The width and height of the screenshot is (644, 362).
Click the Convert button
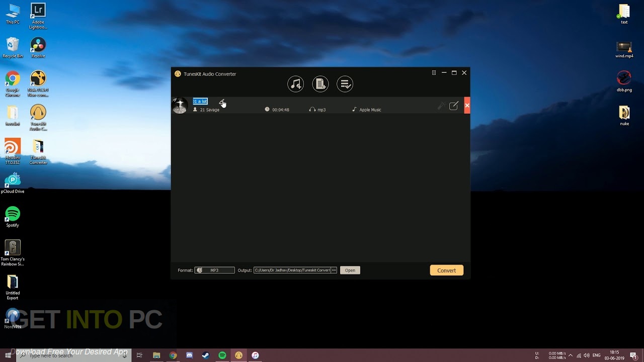point(447,270)
